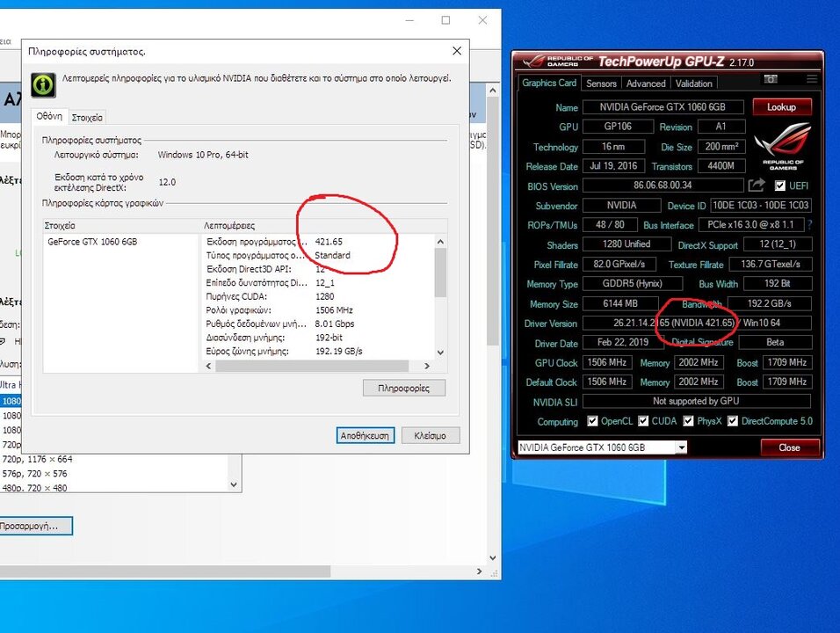The image size is (840, 633).
Task: Close the Πληροφορίες συστήματος dialog
Action: click(x=456, y=51)
